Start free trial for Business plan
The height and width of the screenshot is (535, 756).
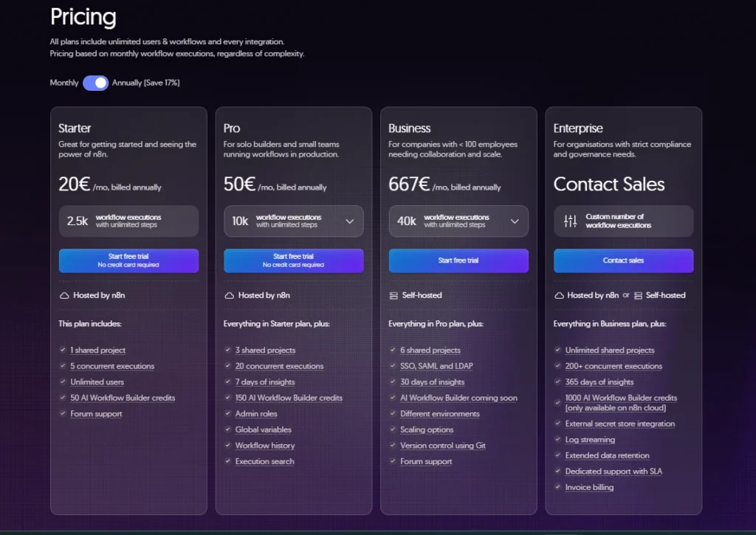pos(458,260)
